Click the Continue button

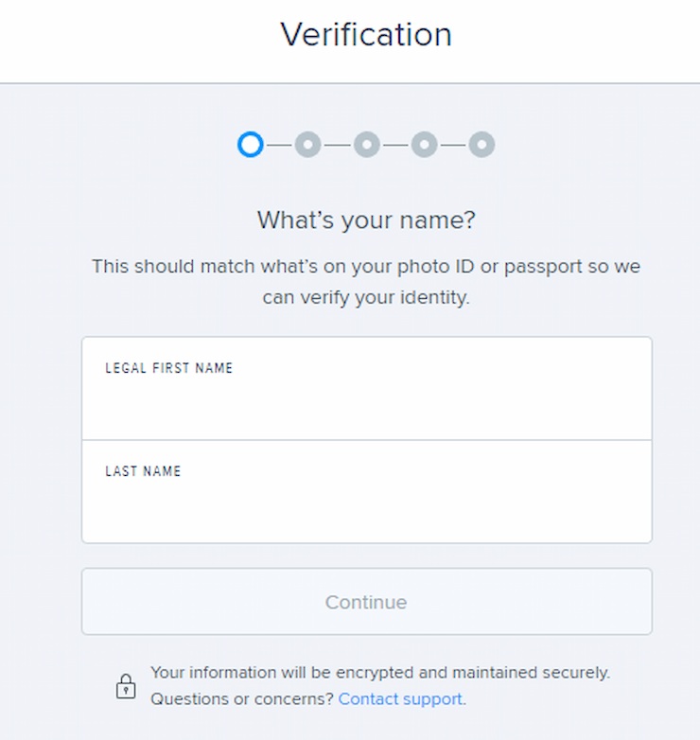click(x=367, y=601)
